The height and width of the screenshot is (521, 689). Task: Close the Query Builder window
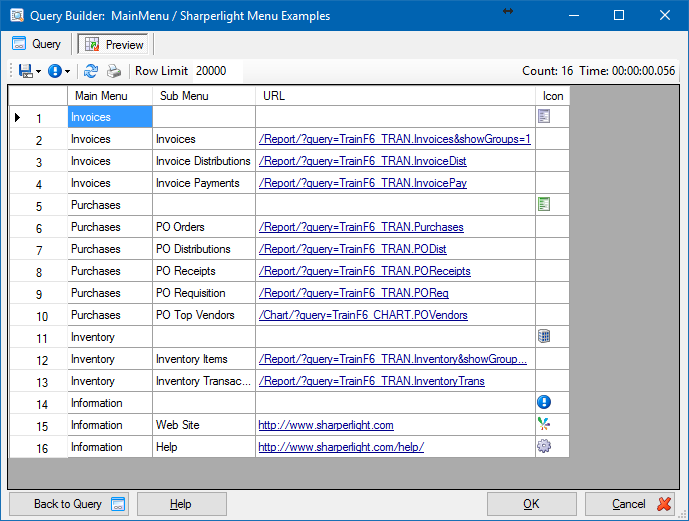coord(665,15)
